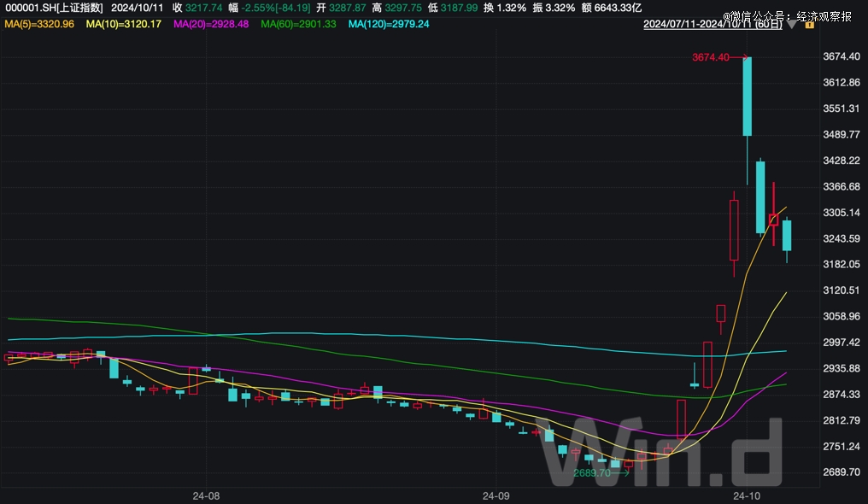
Task: Click the MA(120) cyan indicator label
Action: pos(389,24)
